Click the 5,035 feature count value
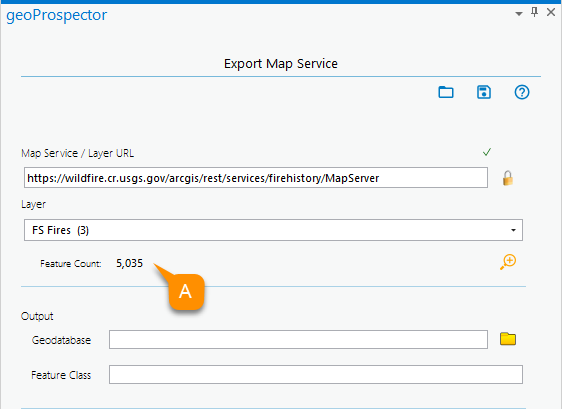 [x=129, y=263]
